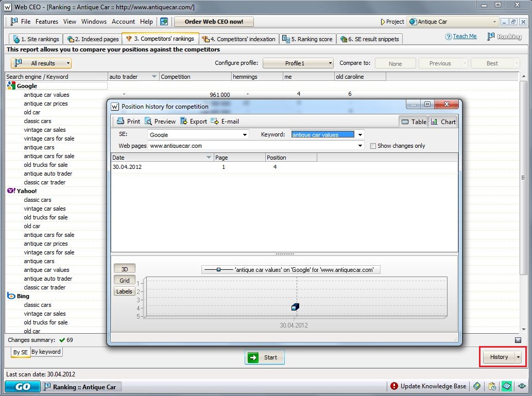This screenshot has width=532, height=396.
Task: Open the 5. Ranking score tab
Action: coord(307,39)
